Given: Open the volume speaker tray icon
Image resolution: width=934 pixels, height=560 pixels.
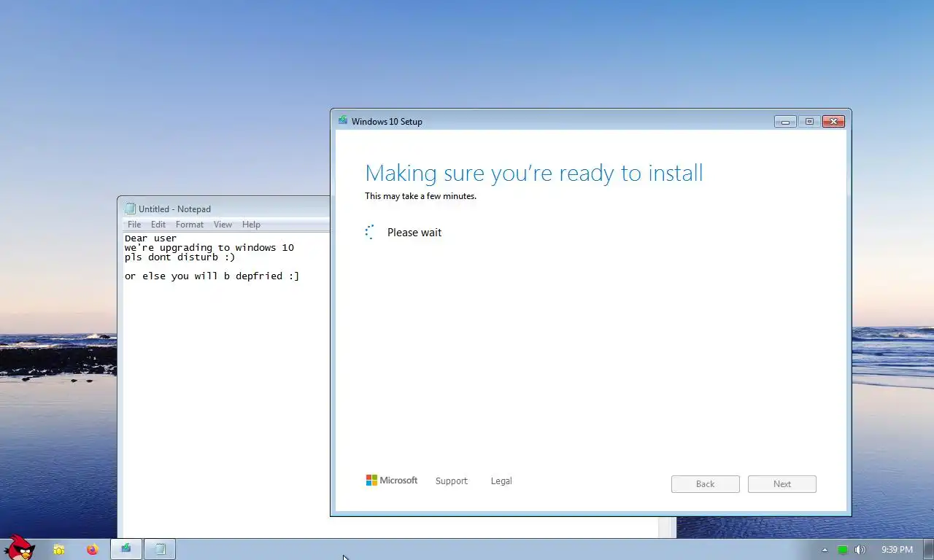Looking at the screenshot, I should (860, 550).
